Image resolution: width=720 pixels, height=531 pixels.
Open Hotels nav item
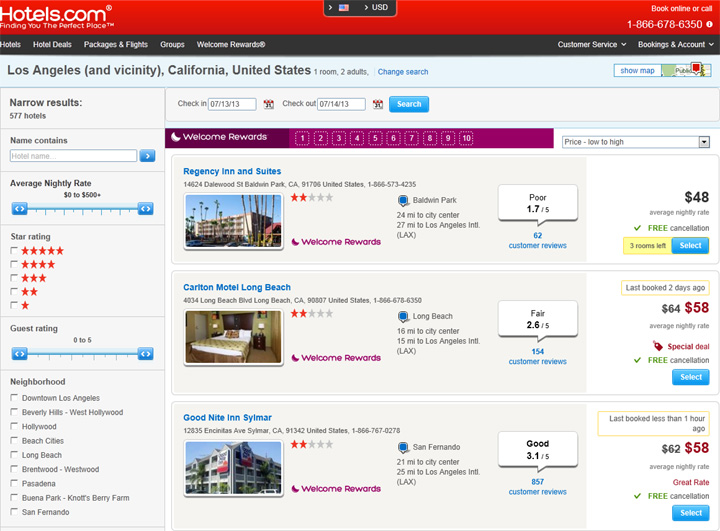pos(10,45)
